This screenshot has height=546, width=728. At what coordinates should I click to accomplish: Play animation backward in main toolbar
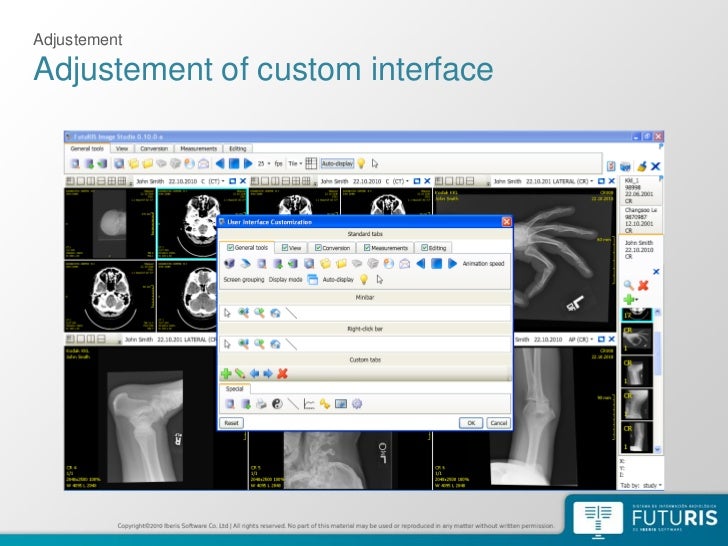220,163
